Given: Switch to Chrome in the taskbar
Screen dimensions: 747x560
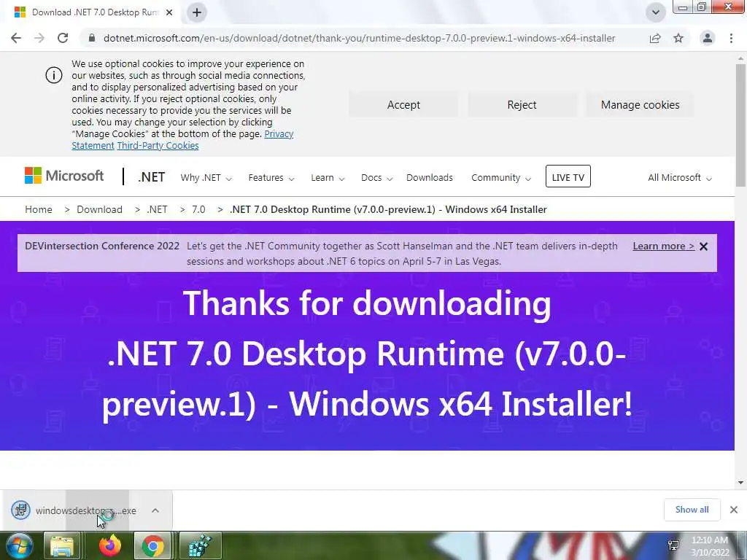Looking at the screenshot, I should coord(153,545).
